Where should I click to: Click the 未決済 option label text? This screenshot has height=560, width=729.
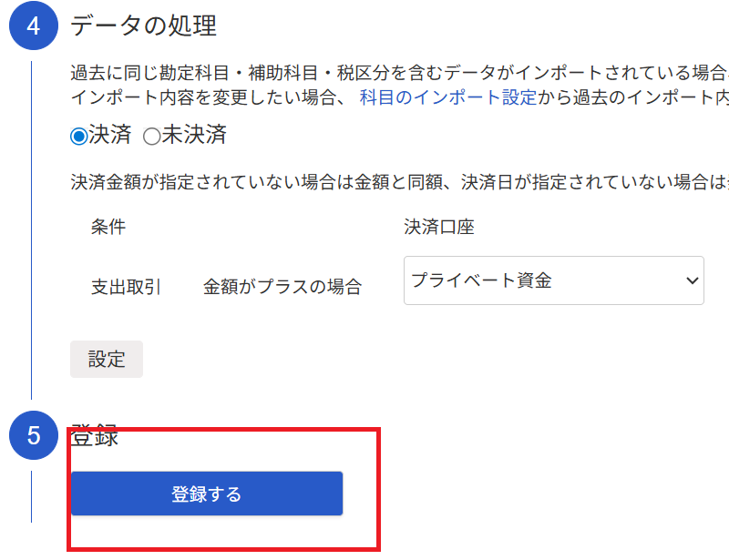tap(194, 135)
